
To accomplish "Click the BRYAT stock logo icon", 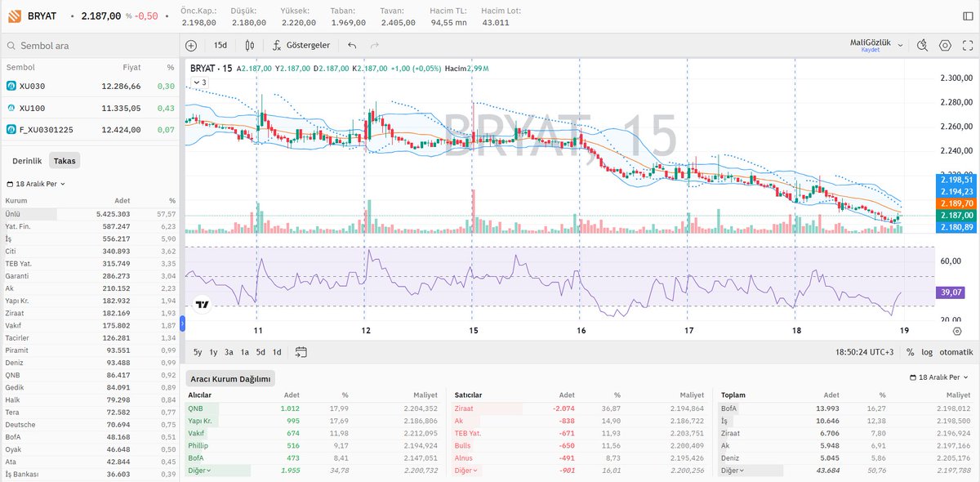I will pyautogui.click(x=15, y=16).
